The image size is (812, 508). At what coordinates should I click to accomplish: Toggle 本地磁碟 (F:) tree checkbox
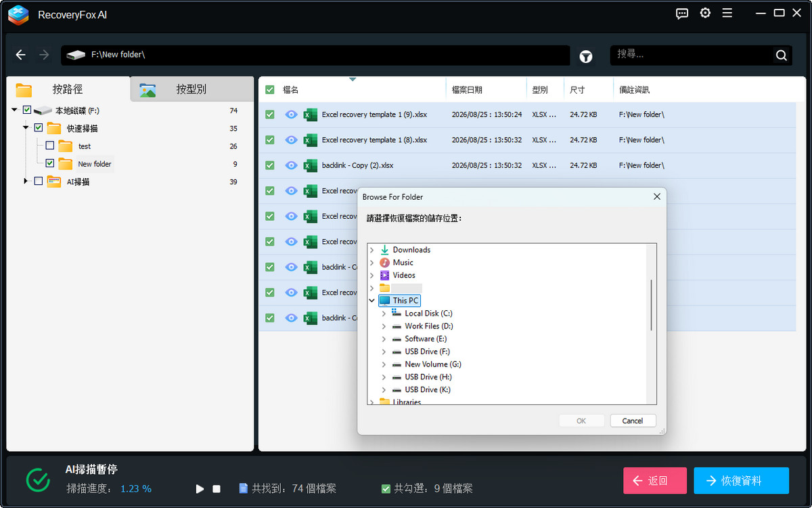pos(27,110)
